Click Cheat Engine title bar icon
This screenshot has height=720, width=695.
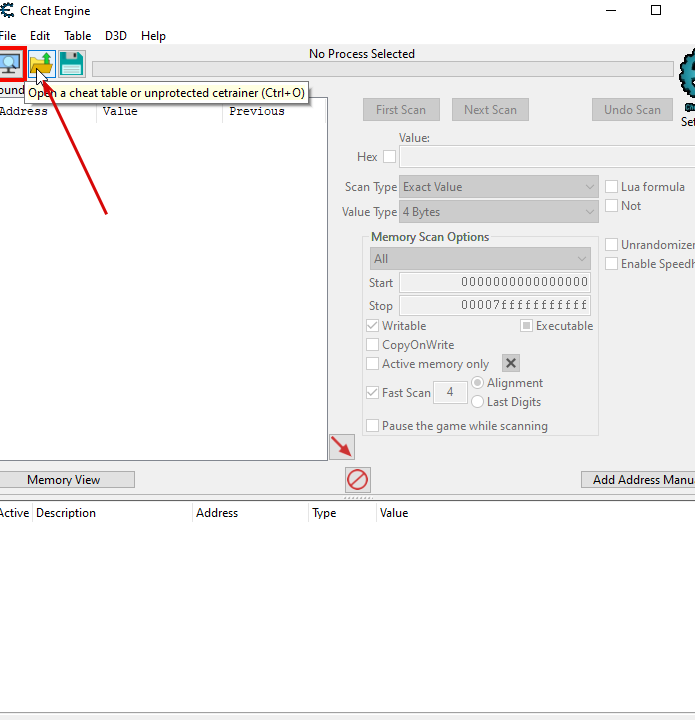tap(7, 10)
